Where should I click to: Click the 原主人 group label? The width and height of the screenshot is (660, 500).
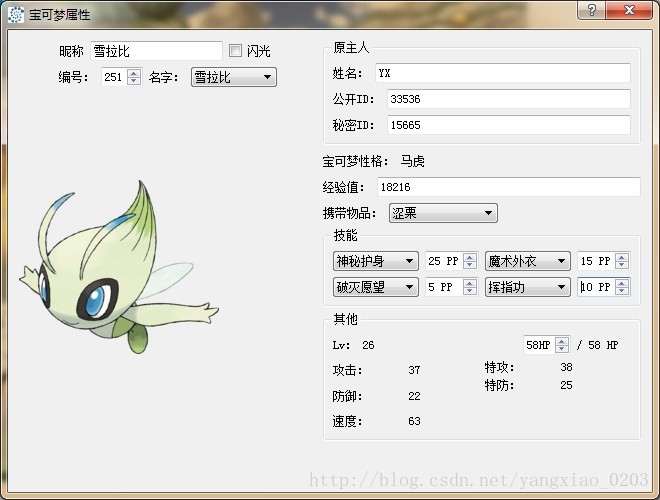(x=351, y=48)
